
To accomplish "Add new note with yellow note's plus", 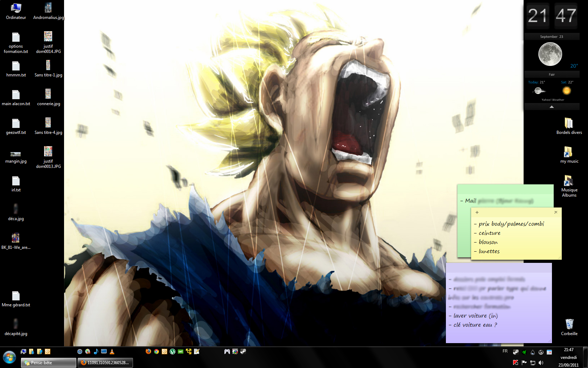I will click(477, 212).
